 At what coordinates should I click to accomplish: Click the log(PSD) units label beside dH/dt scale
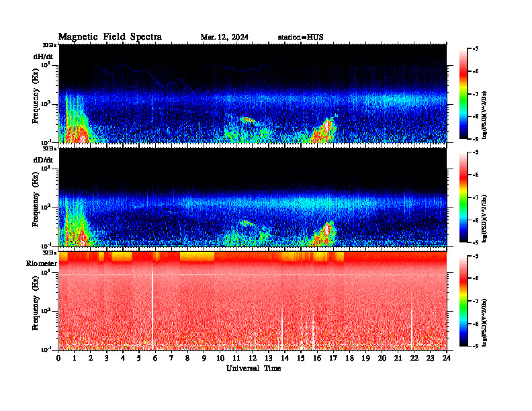[x=484, y=115]
